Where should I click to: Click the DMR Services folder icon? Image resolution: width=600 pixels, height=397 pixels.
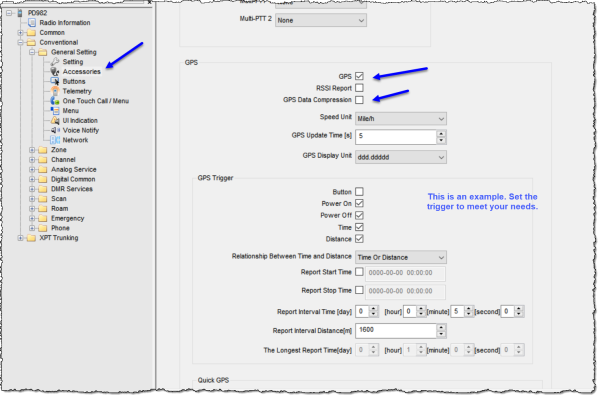pos(43,189)
